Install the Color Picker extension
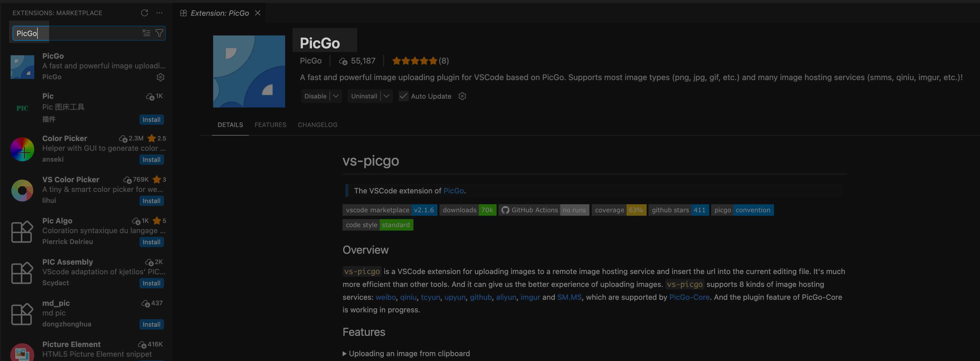Screen dimensions: 980x361 click(x=151, y=160)
